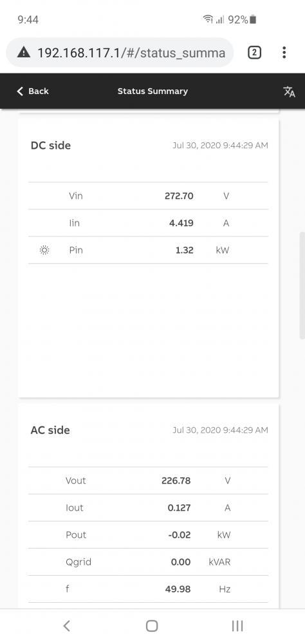Click the Back text label

tap(39, 91)
